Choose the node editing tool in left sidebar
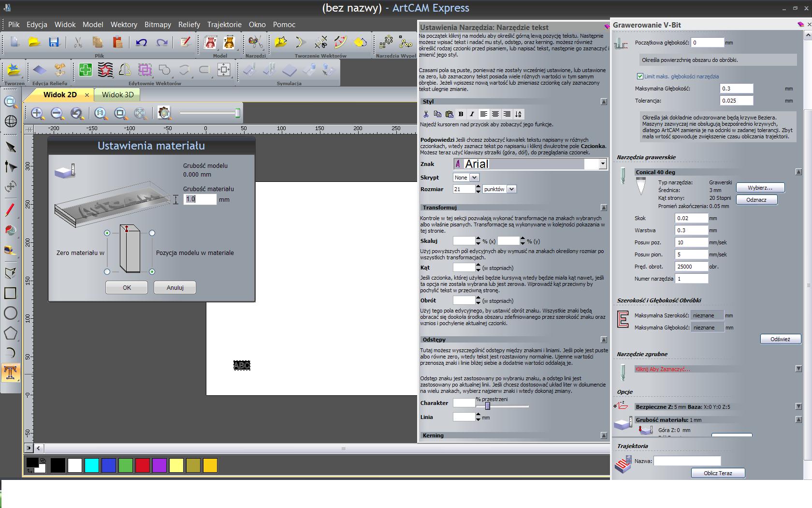The image size is (812, 508). pos(11,167)
